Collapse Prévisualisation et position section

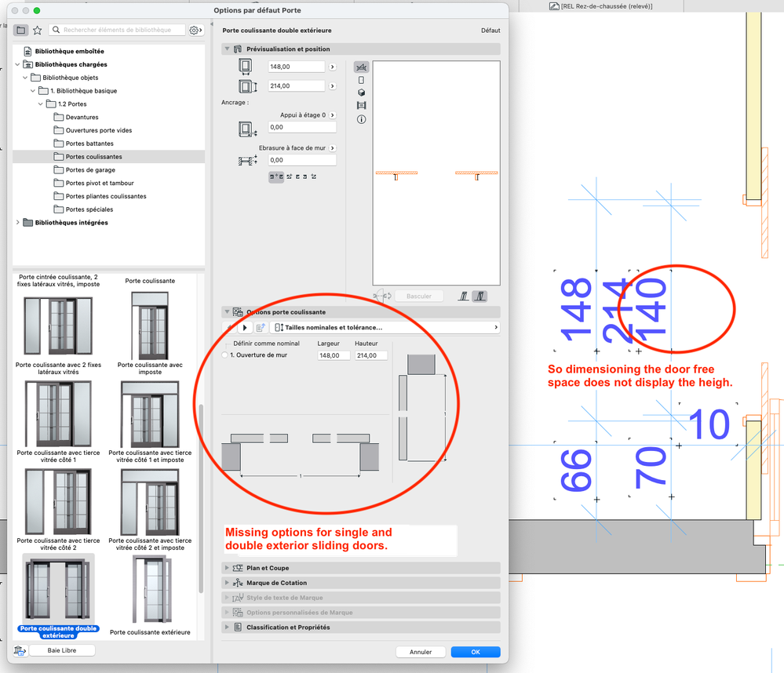[x=227, y=49]
